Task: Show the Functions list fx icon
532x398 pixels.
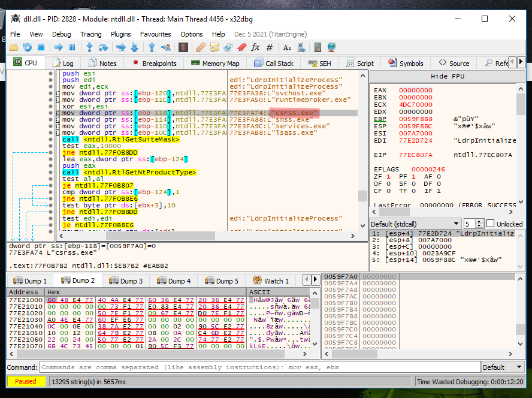Action: (x=255, y=47)
